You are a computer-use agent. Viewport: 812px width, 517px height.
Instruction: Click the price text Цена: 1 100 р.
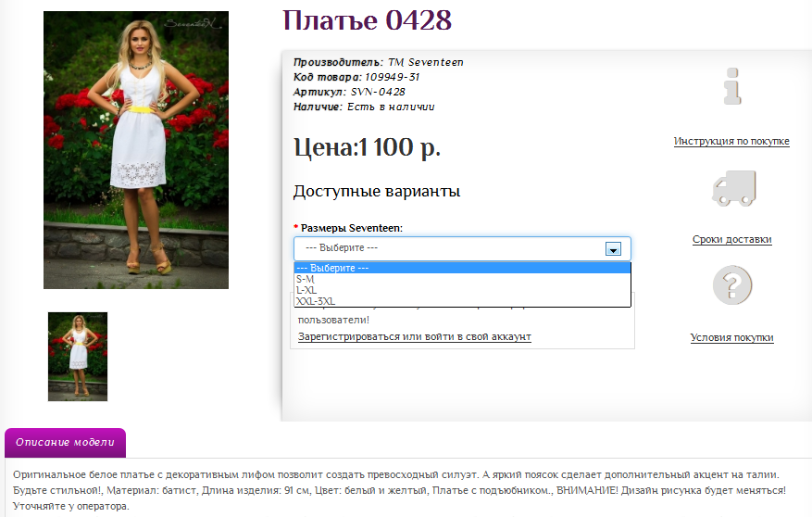(368, 147)
